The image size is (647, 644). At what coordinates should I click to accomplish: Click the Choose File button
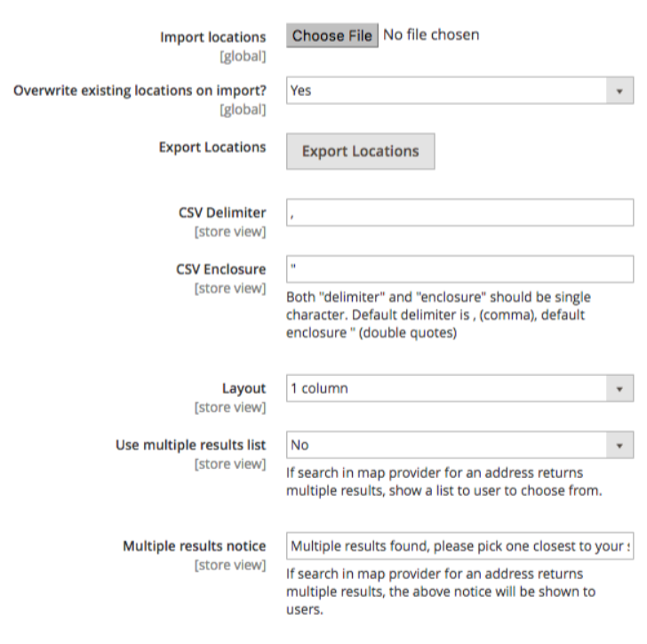[x=332, y=36]
